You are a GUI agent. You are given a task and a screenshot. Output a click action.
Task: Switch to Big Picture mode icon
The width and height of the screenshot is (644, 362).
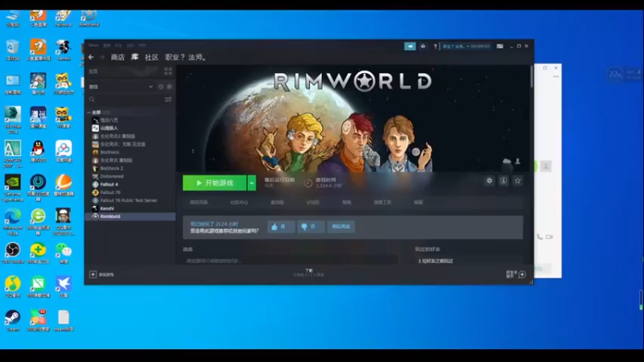500,47
